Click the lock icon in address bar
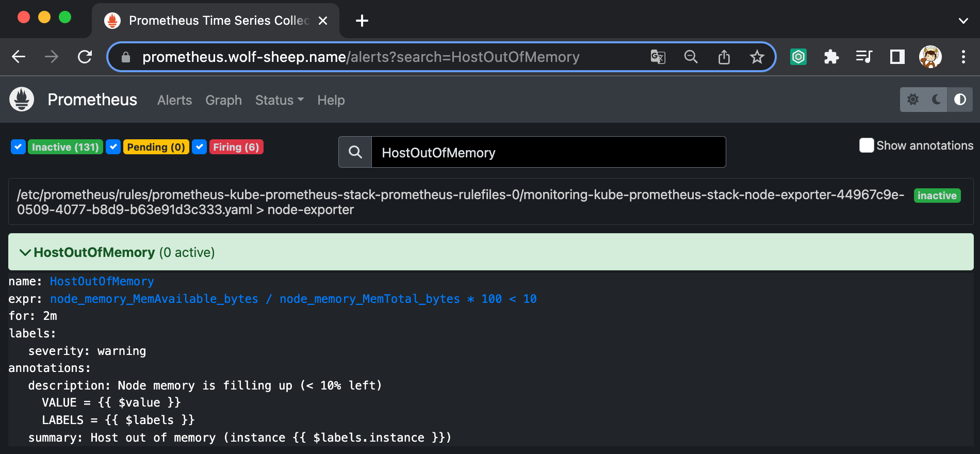The height and width of the screenshot is (454, 980). click(x=125, y=57)
